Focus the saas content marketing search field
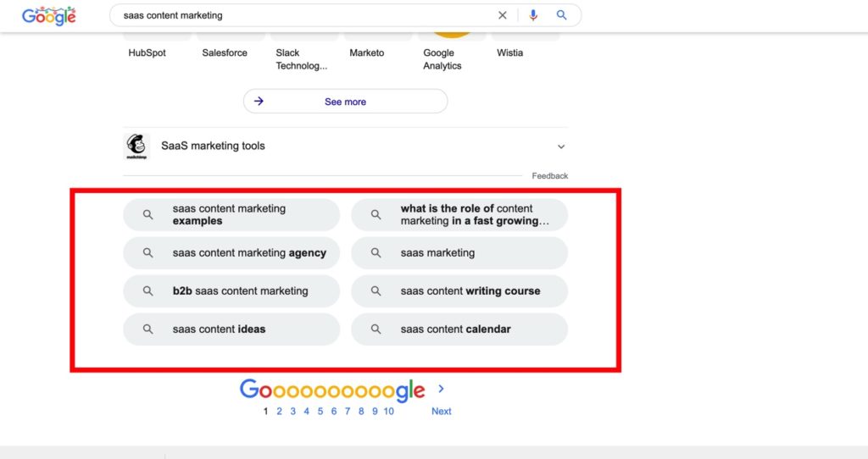 [304, 15]
